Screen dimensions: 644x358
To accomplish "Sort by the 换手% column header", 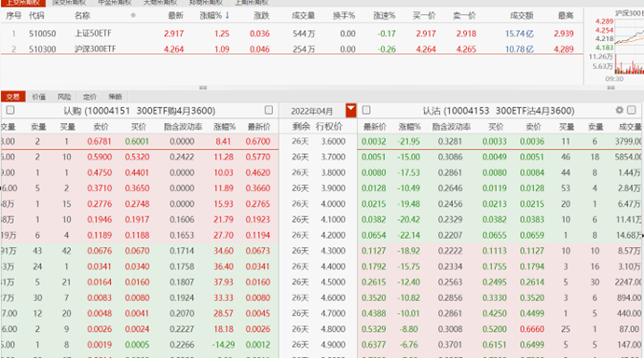I will [x=344, y=16].
